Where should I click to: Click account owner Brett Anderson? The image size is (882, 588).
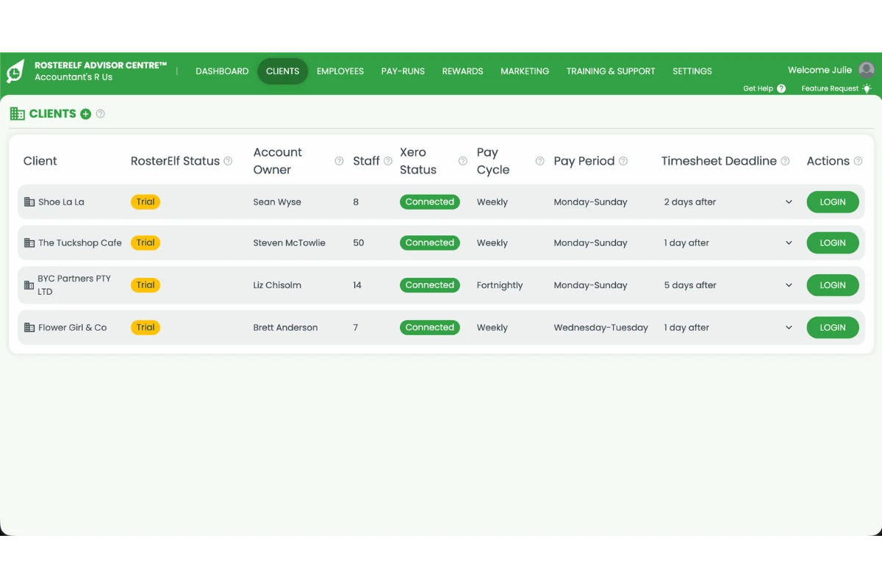point(285,328)
